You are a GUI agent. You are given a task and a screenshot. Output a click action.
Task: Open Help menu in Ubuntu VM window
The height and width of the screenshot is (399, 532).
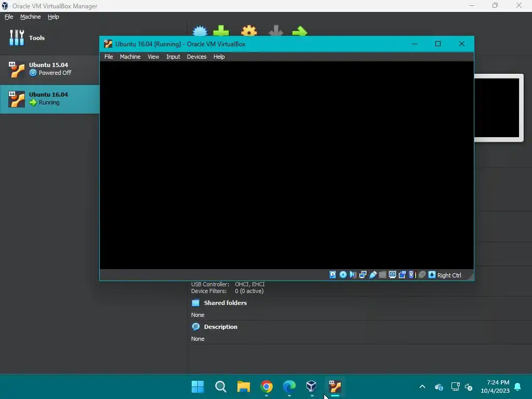(x=219, y=57)
